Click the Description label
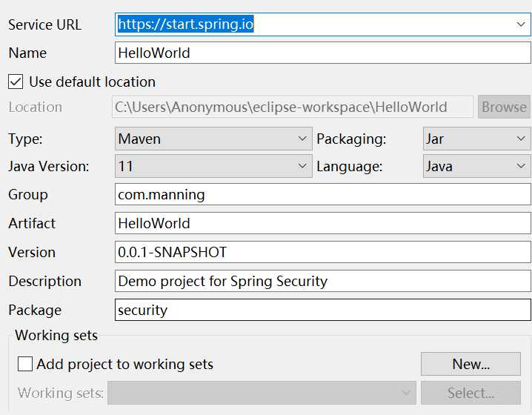 pyautogui.click(x=44, y=282)
